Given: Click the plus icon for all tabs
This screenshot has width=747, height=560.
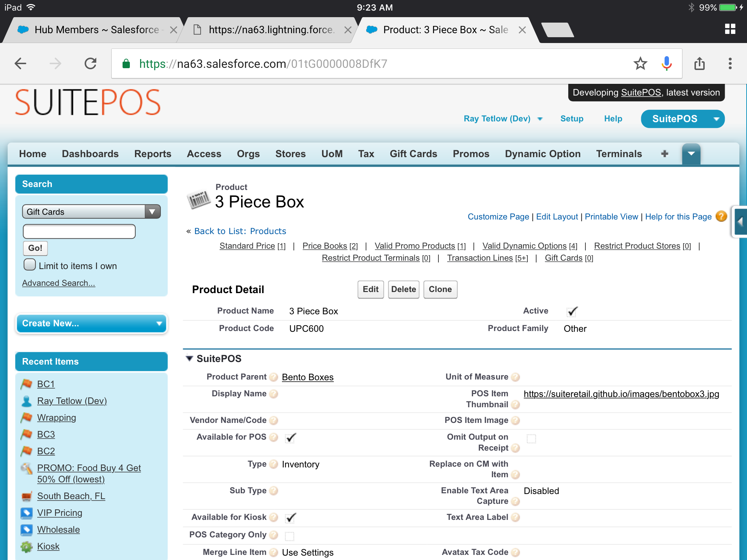Looking at the screenshot, I should click(x=665, y=154).
